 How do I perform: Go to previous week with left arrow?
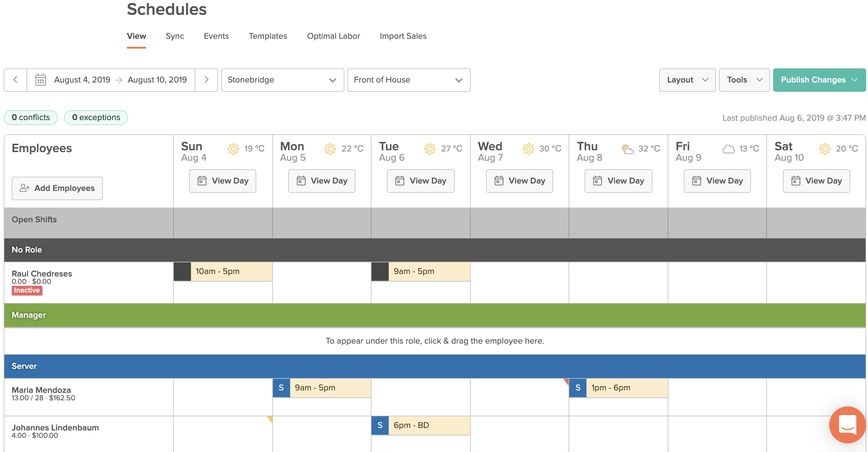point(15,80)
